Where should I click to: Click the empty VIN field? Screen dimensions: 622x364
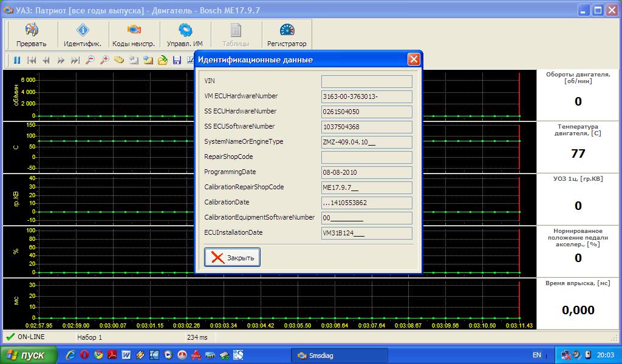tap(366, 81)
